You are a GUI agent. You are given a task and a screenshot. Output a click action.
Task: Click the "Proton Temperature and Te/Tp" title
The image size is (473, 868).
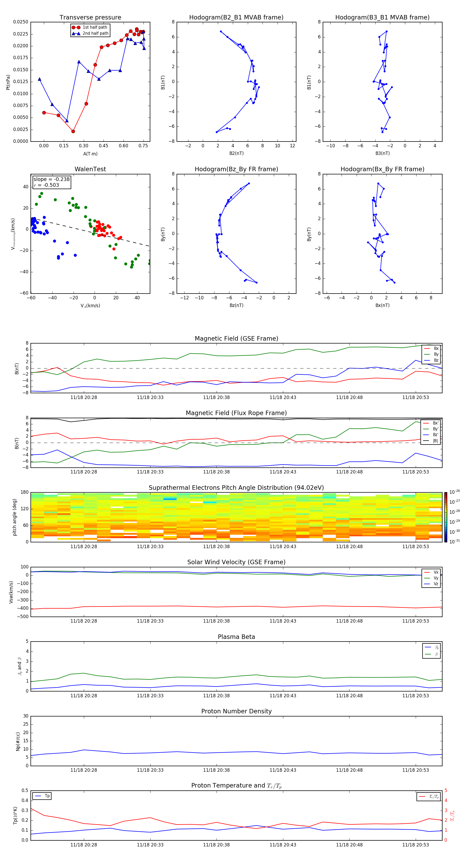236,786
